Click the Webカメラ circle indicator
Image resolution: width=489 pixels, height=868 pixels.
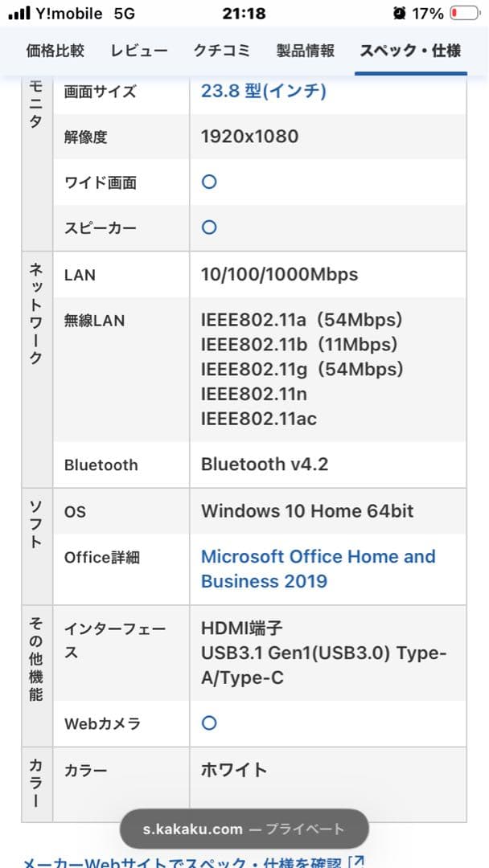pos(208,723)
